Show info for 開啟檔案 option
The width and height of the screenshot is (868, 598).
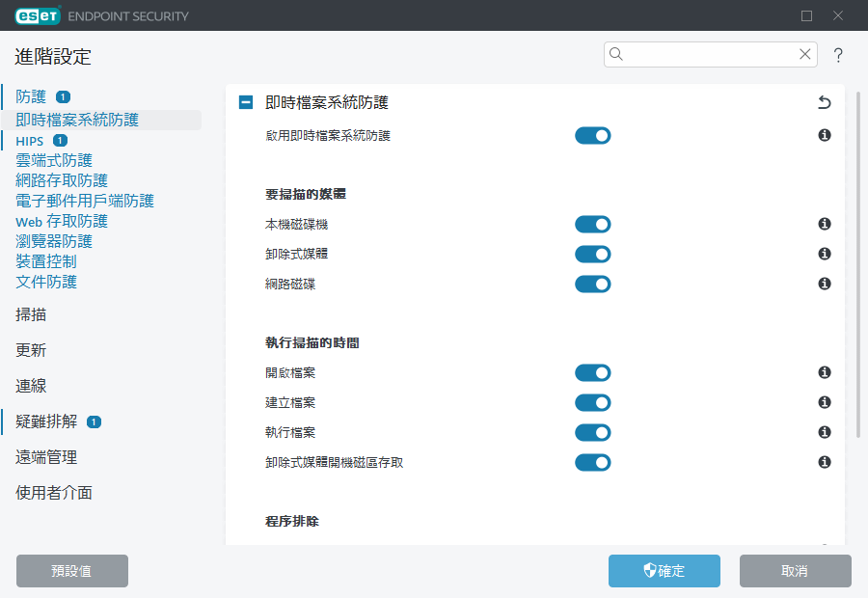(x=825, y=373)
